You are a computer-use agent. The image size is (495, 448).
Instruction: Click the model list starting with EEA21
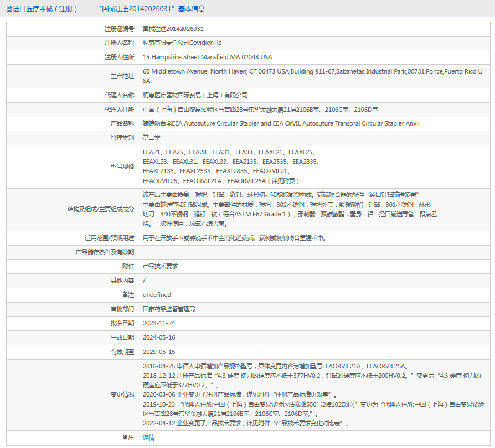pos(231,166)
